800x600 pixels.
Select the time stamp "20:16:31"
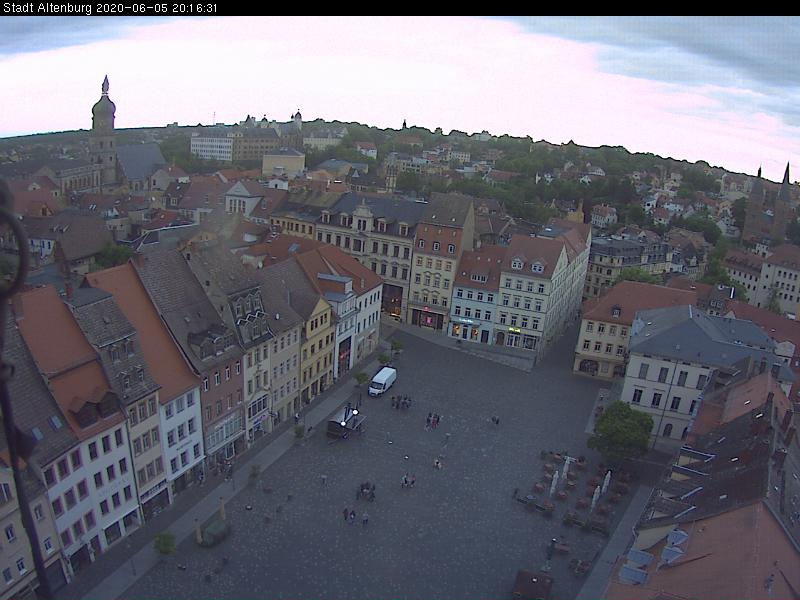point(195,8)
